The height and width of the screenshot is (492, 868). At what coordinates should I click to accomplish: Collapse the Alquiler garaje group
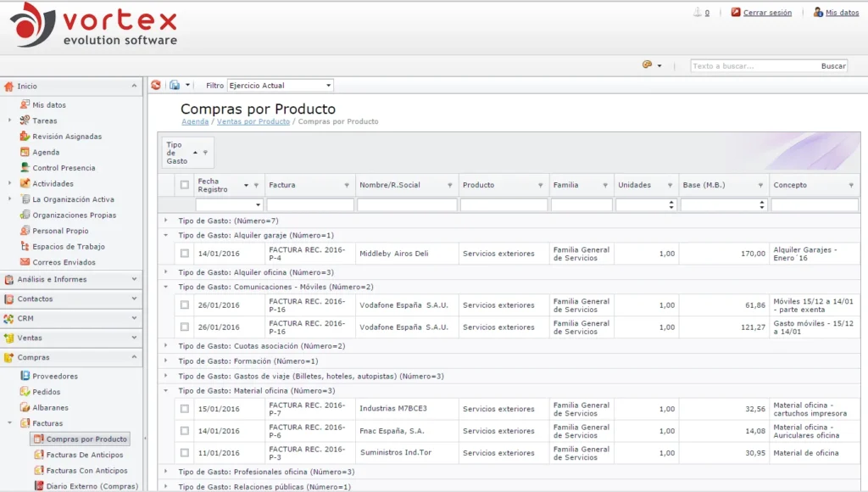tap(165, 235)
